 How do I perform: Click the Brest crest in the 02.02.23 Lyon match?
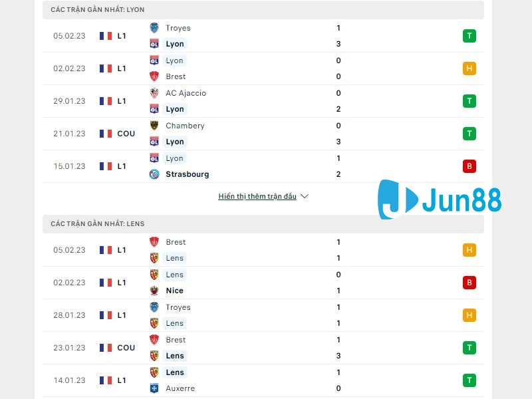(x=154, y=76)
